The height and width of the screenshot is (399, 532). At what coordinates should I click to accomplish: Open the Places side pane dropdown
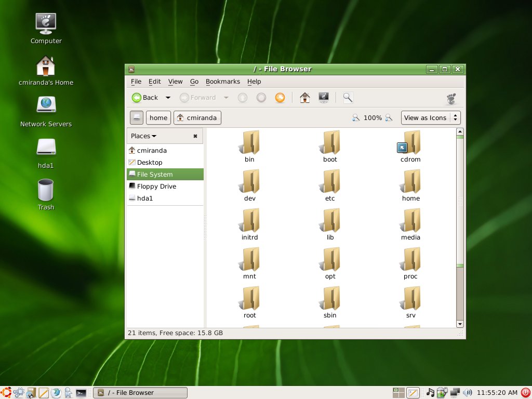[143, 136]
